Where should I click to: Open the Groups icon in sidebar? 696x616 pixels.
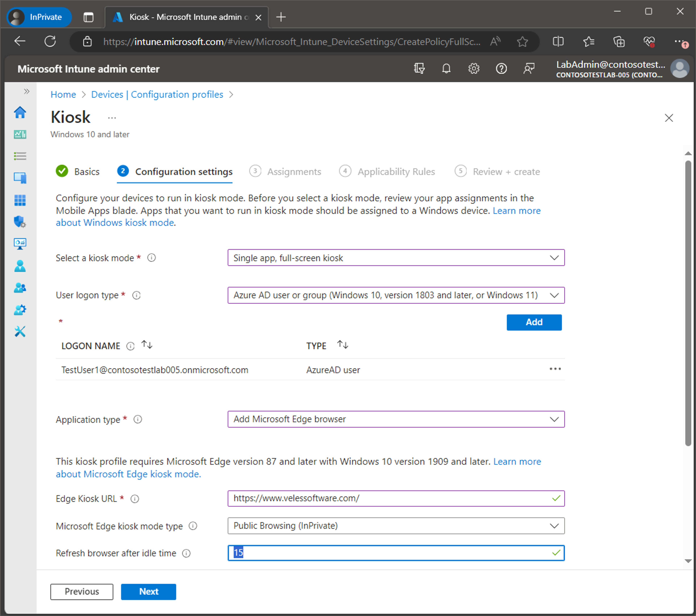pyautogui.click(x=20, y=288)
